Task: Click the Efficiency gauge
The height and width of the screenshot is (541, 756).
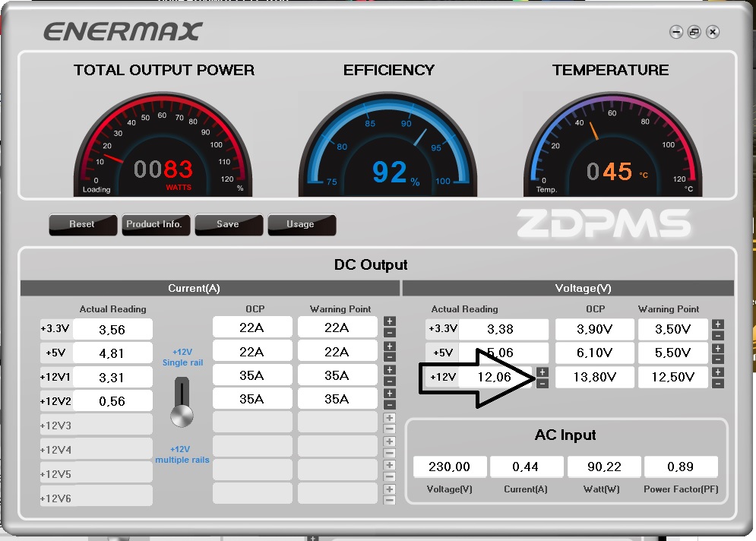Action: [387, 144]
